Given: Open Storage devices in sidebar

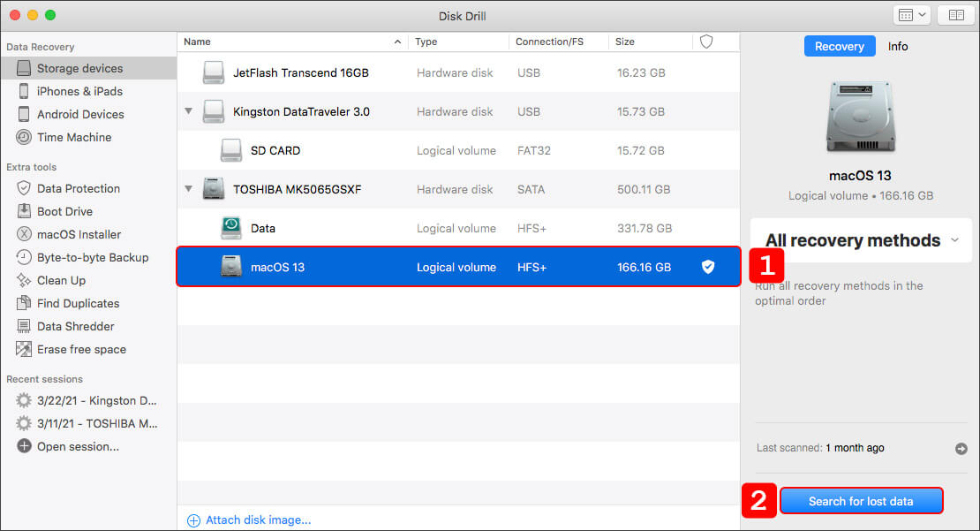Looking at the screenshot, I should coord(88,68).
